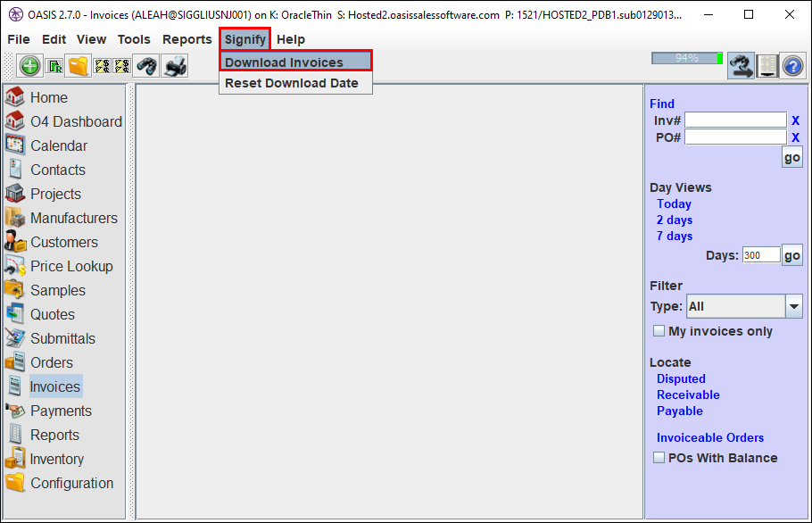The height and width of the screenshot is (523, 812).
Task: Locate Receivable invoices link
Action: [x=688, y=395]
